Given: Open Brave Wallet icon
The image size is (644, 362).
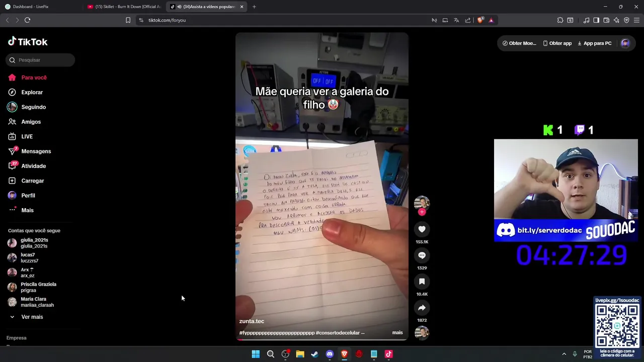Looking at the screenshot, I should coord(606,20).
